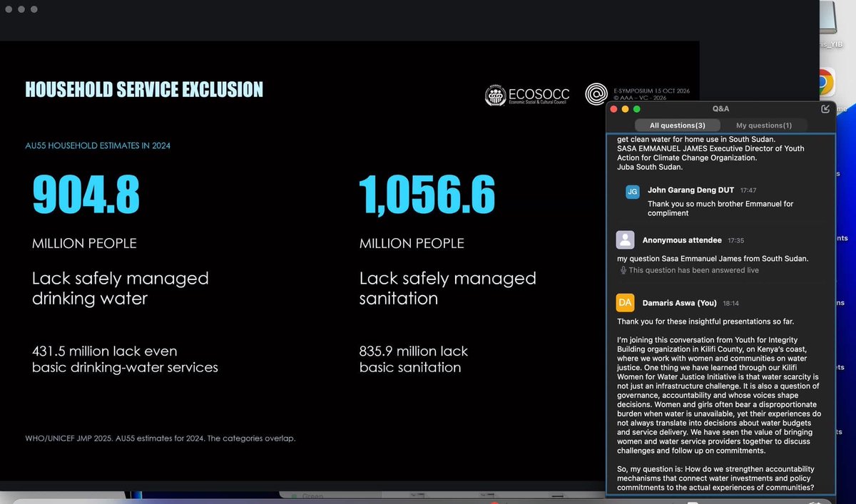
Task: Click the Anonymous attendee name
Action: [x=682, y=240]
